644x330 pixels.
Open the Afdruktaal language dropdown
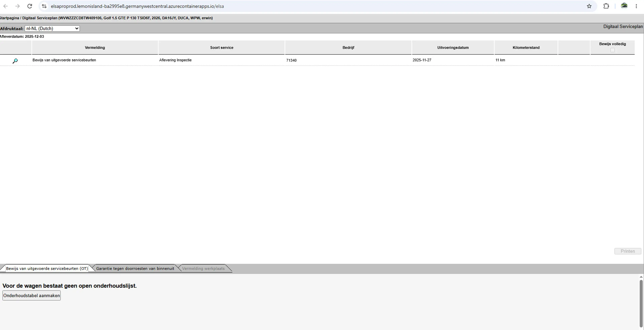pyautogui.click(x=52, y=28)
